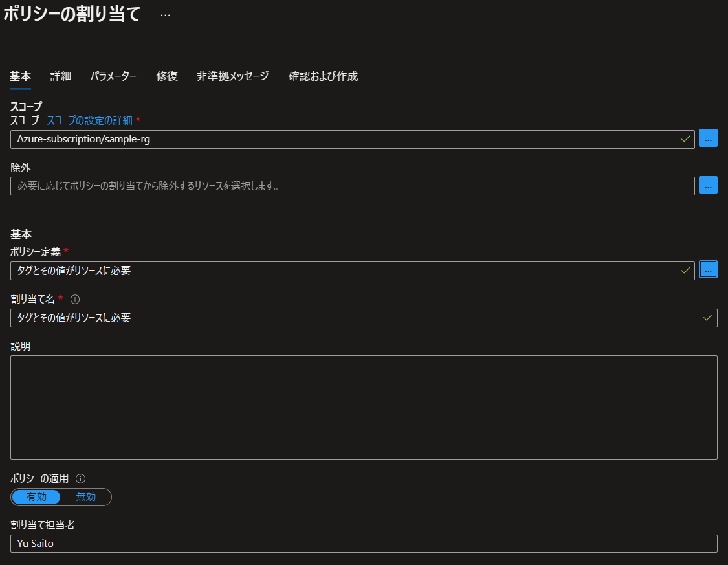Open the more options ellipsis beside page title
This screenshot has height=565, width=728.
pos(165,15)
